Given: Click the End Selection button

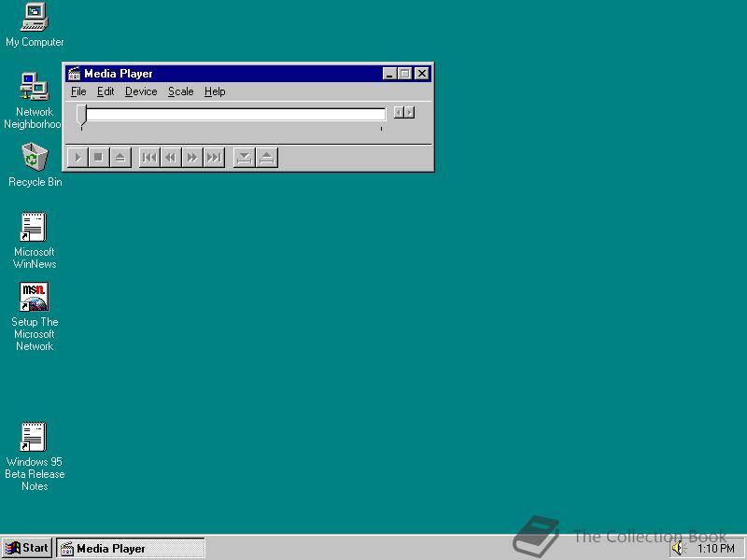Looking at the screenshot, I should (267, 158).
